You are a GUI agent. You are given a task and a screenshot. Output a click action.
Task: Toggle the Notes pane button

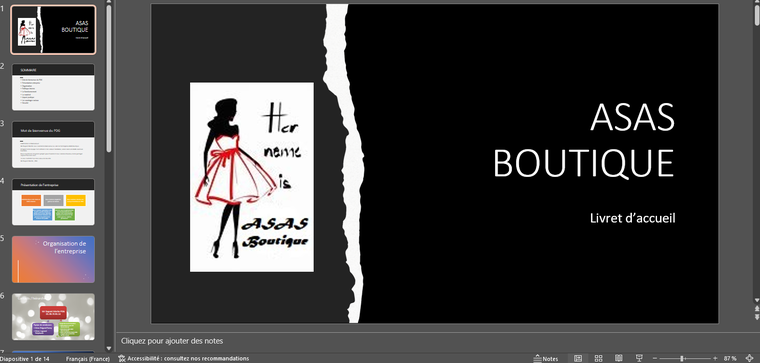point(546,359)
